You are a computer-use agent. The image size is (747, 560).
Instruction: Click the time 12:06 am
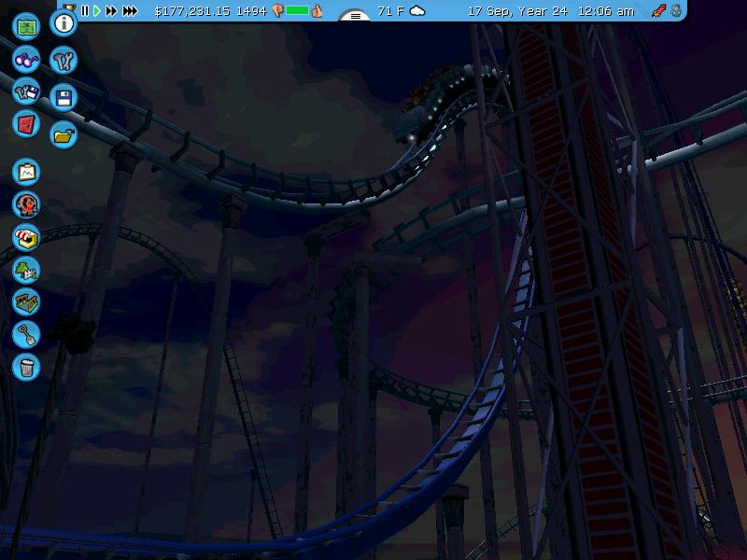(605, 11)
